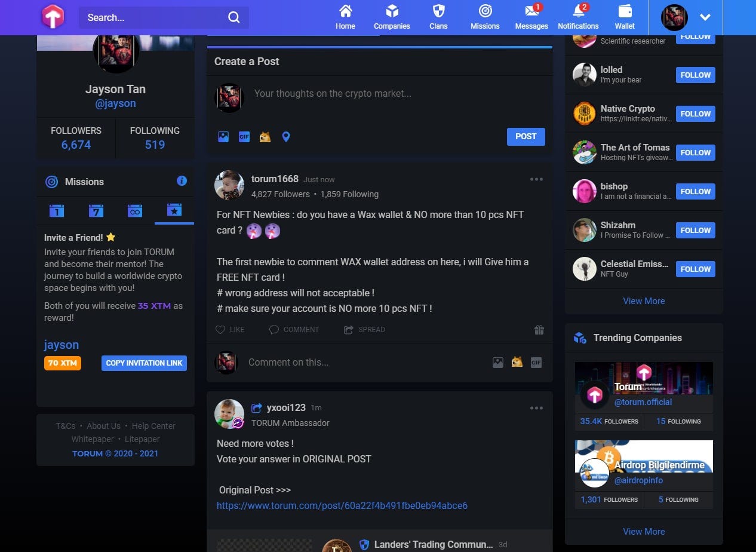Open doge stickers in comment box
This screenshot has width=756, height=552.
[517, 362]
